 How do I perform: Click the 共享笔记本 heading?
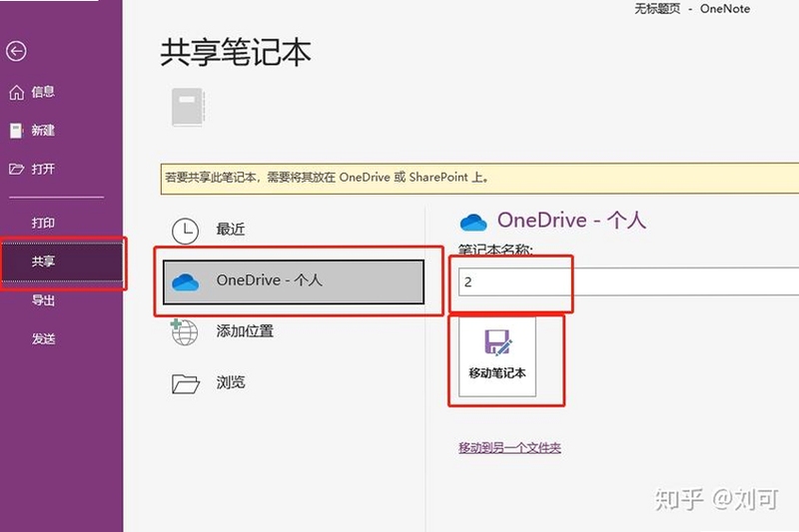tap(236, 53)
